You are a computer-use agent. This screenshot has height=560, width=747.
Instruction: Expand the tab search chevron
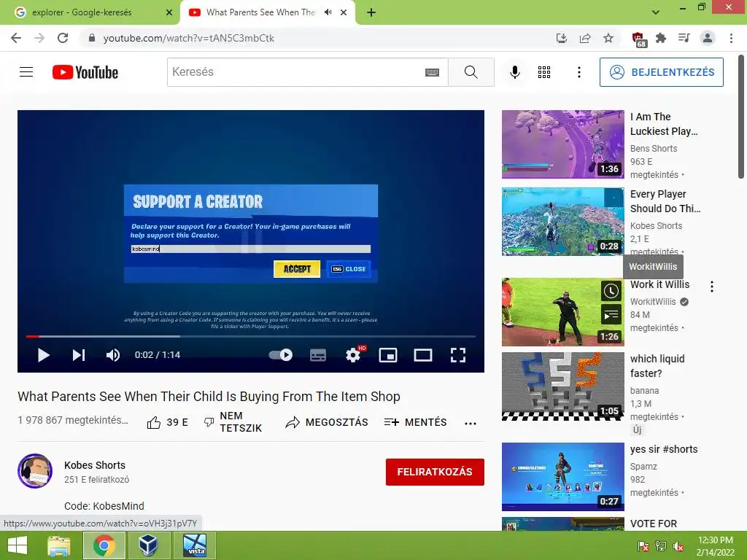(x=656, y=12)
